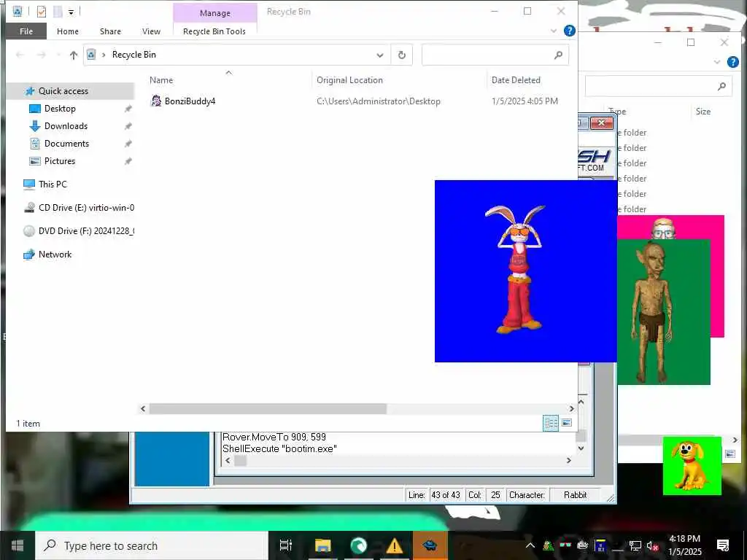Viewport: 747px width, 560px height.
Task: Click the script editor horizontal scrollbar thumb
Action: click(x=240, y=461)
